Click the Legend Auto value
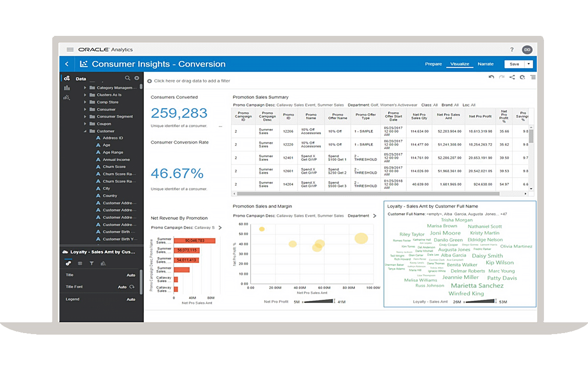 pyautogui.click(x=131, y=299)
